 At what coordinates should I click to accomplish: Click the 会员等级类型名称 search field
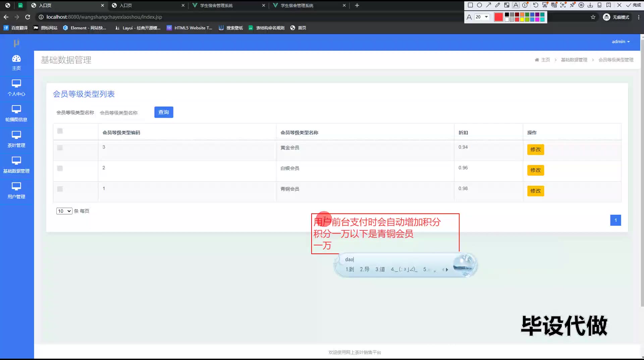(123, 113)
